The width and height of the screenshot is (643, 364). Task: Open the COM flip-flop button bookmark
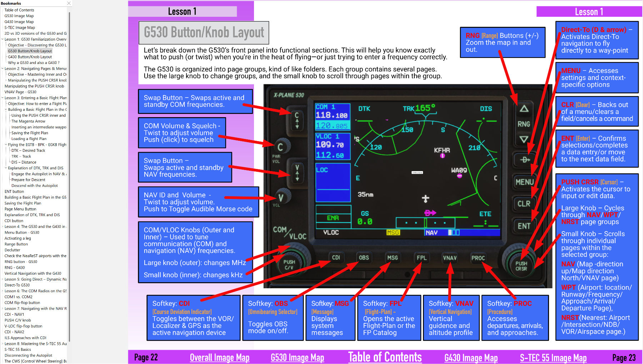[x=22, y=303]
